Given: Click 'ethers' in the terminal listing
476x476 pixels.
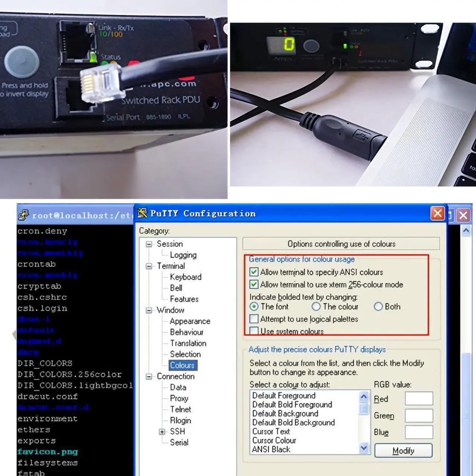Looking at the screenshot, I should pyautogui.click(x=33, y=430).
